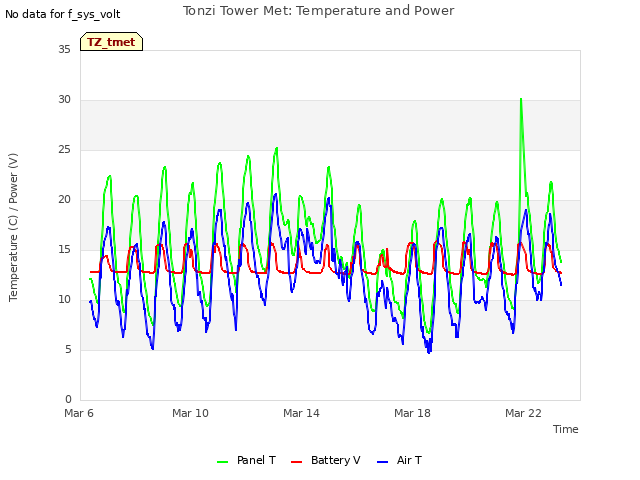640x480 pixels.
Task: Click the Time axis title
Action: (566, 429)
